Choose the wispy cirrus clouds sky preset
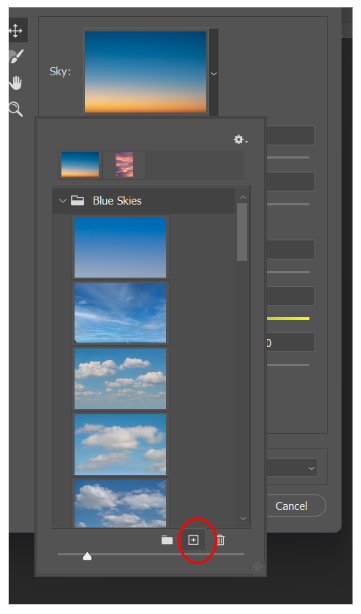Viewport: 361px width, 614px height. pos(120,313)
